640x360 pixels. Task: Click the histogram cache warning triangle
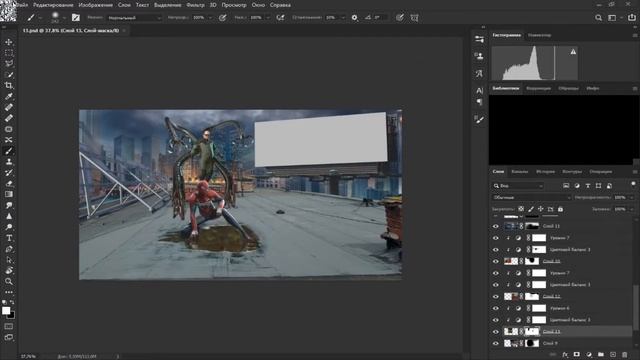573,51
